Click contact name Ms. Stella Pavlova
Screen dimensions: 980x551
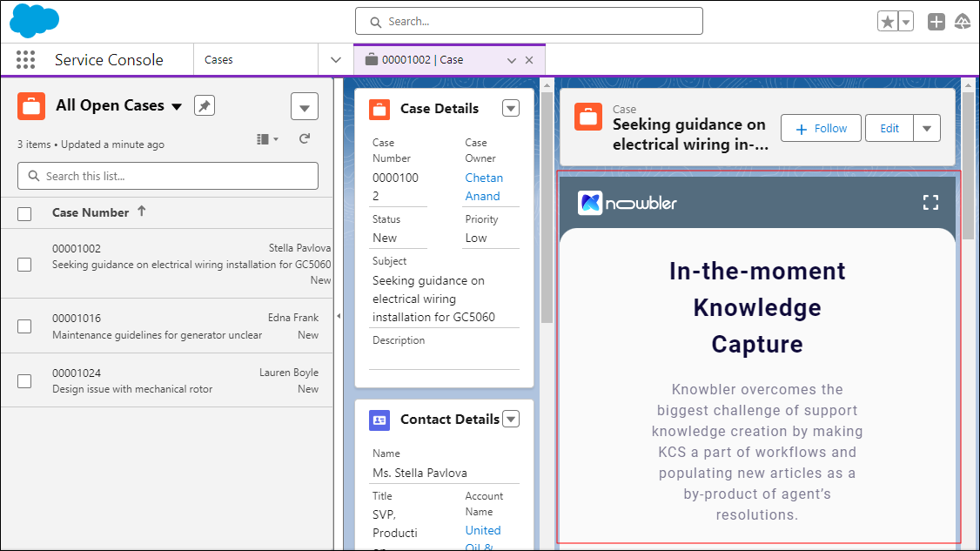[x=420, y=473]
